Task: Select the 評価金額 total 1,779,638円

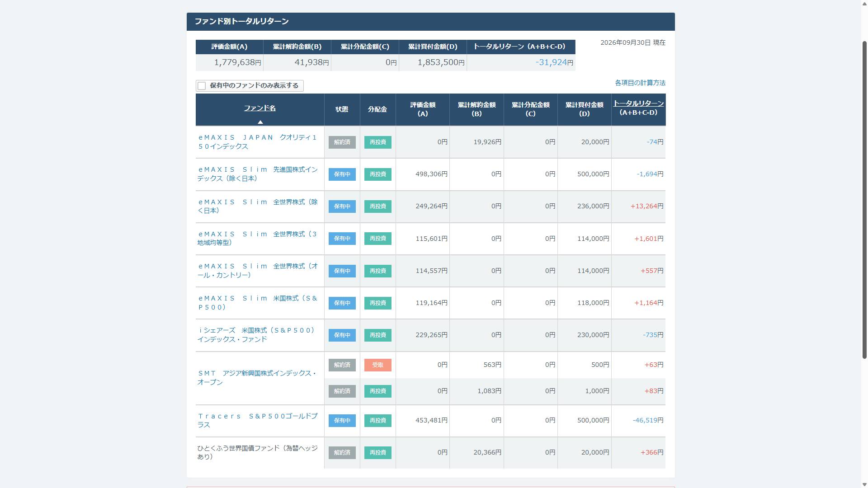Action: coord(237,62)
